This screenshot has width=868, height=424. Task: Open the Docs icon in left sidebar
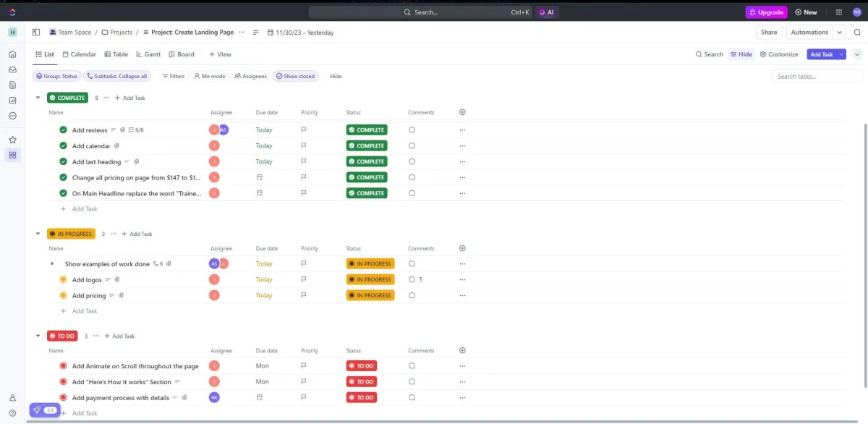pyautogui.click(x=12, y=85)
